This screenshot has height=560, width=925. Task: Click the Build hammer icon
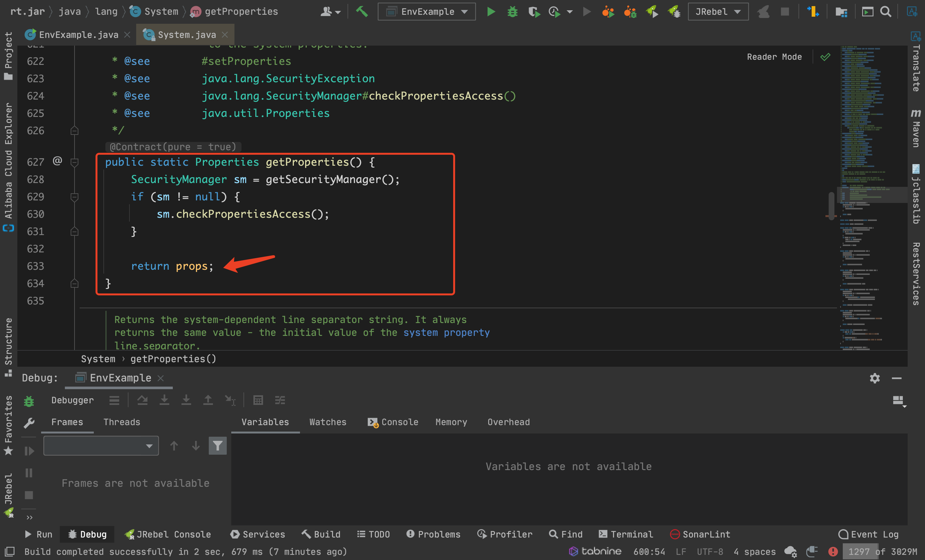(362, 12)
